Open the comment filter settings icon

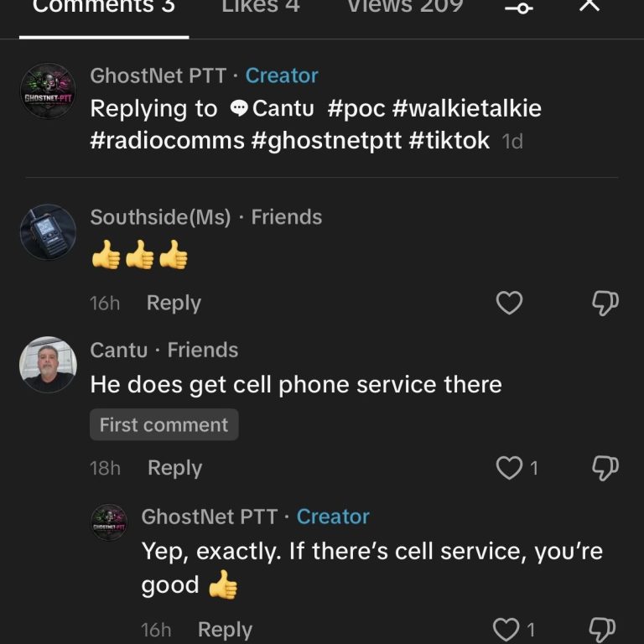click(519, 8)
